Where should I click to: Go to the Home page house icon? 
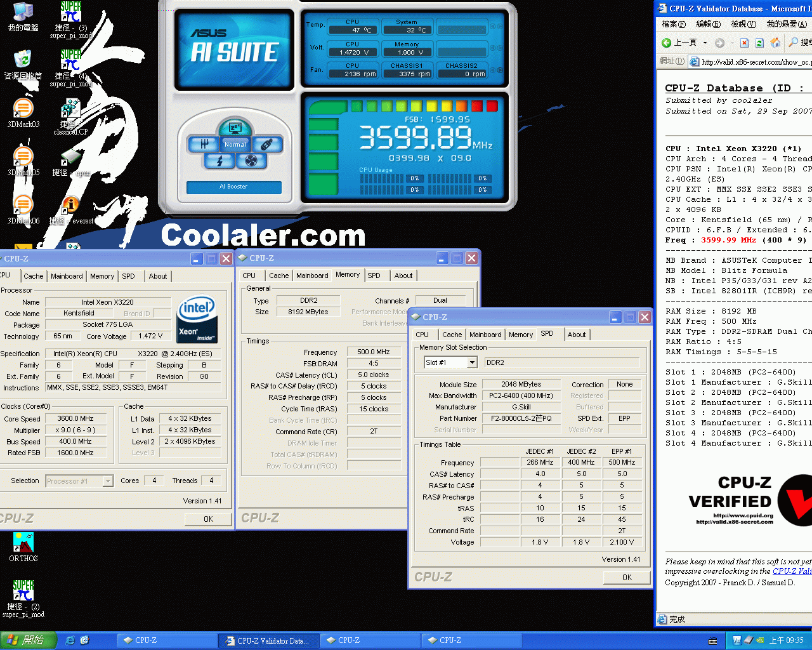pos(775,43)
